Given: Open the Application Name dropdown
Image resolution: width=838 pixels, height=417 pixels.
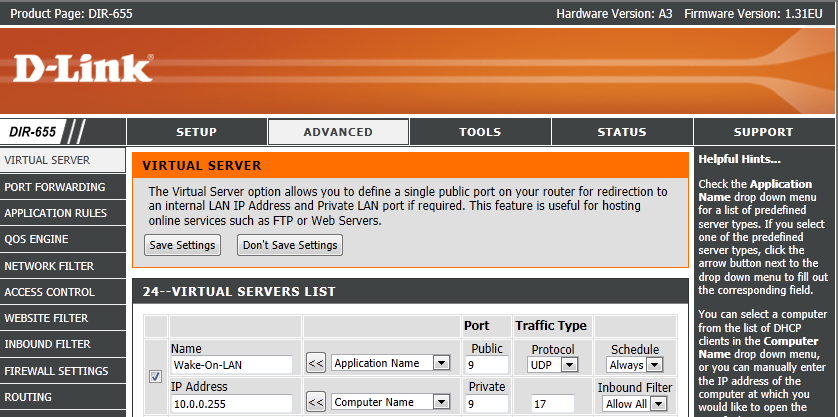Looking at the screenshot, I should 390,364.
